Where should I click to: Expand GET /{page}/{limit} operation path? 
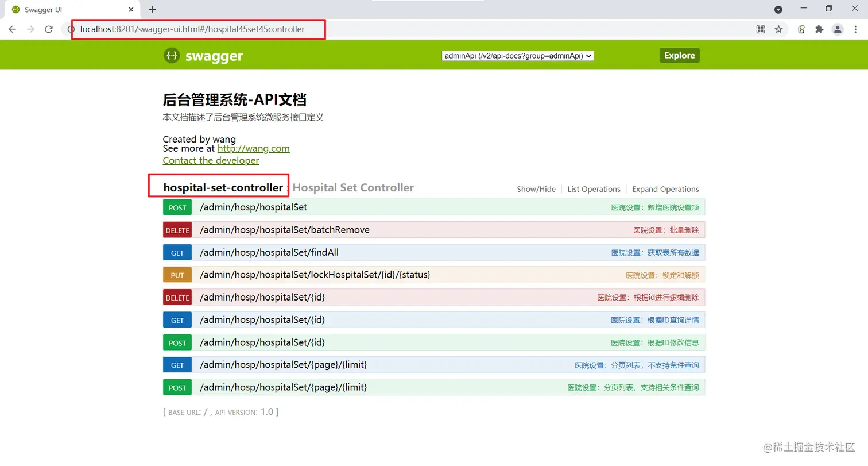point(283,365)
